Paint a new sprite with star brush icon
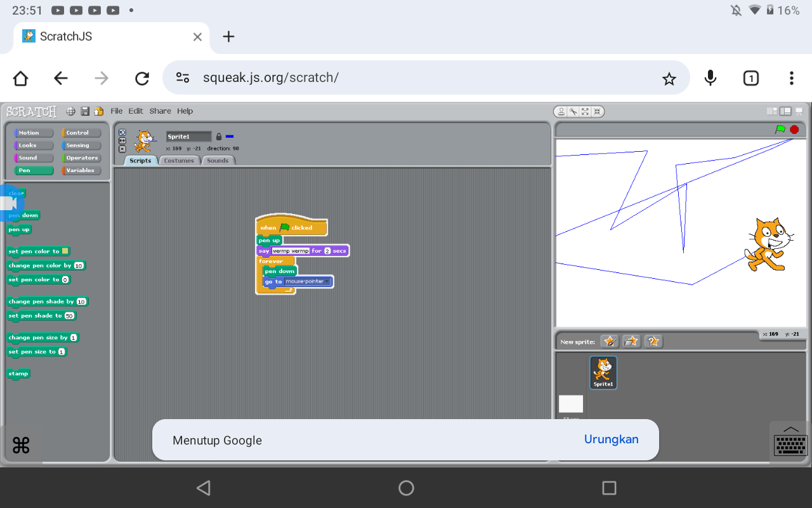 (x=610, y=342)
